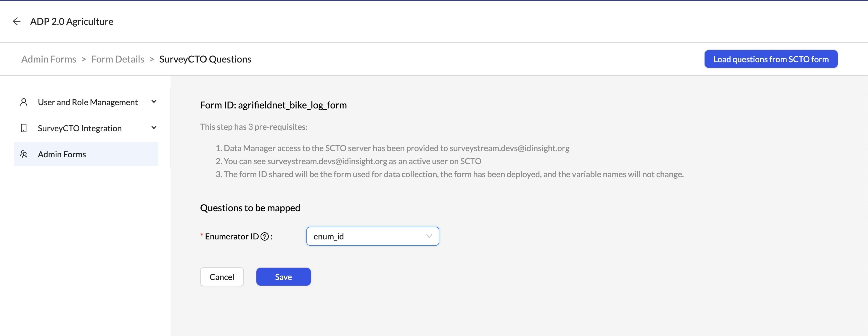Image resolution: width=868 pixels, height=336 pixels.
Task: Click the ADP 2.0 Agriculture page title
Action: click(x=71, y=21)
